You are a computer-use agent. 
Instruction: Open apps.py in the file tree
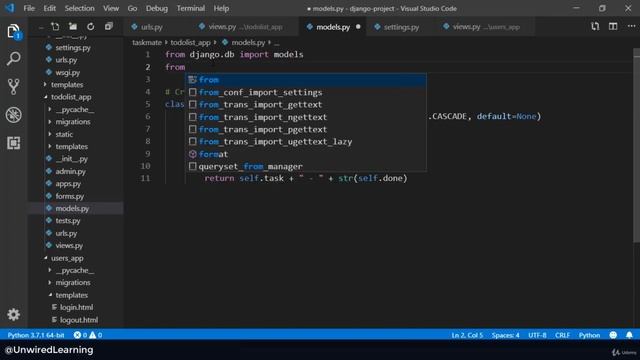(x=68, y=184)
